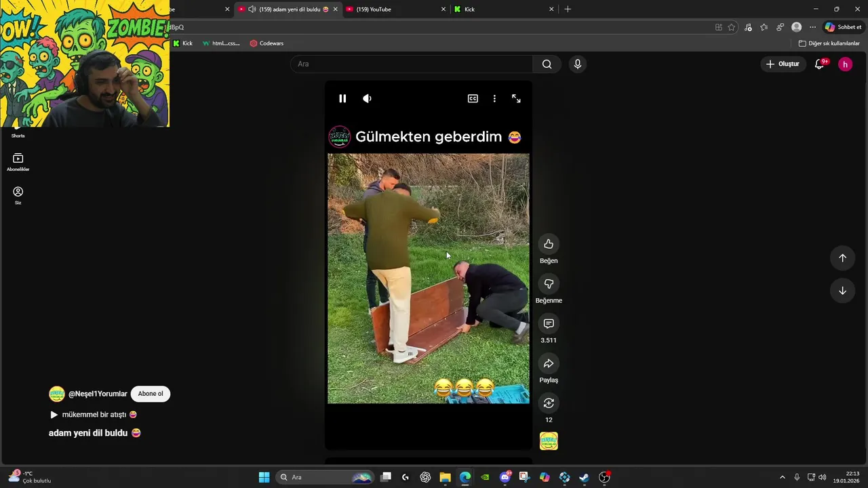The image size is (868, 488).
Task: Like the Short with Beğen button
Action: [549, 244]
